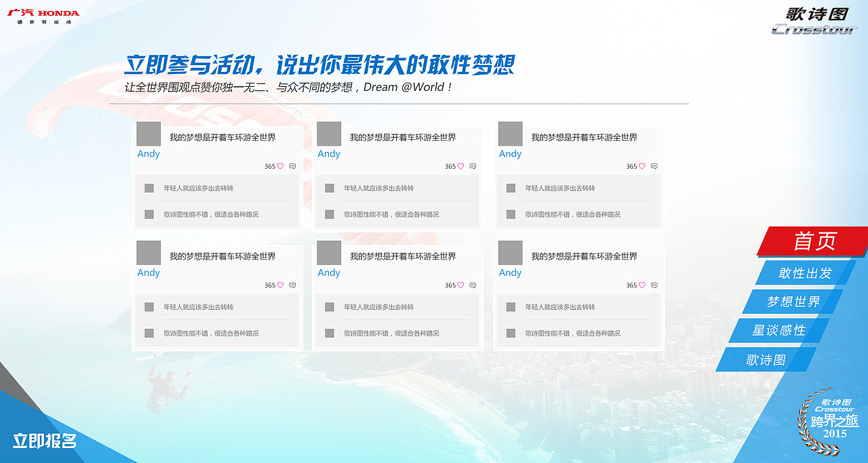Open comments icon in the top-middle card
The height and width of the screenshot is (463, 868).
pos(473,166)
